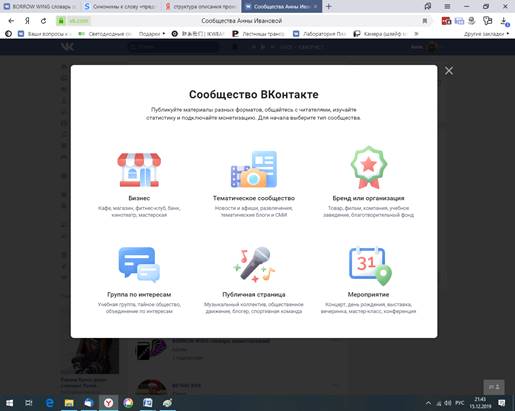
Task: Go back with the browser back arrow
Action: [x=11, y=21]
